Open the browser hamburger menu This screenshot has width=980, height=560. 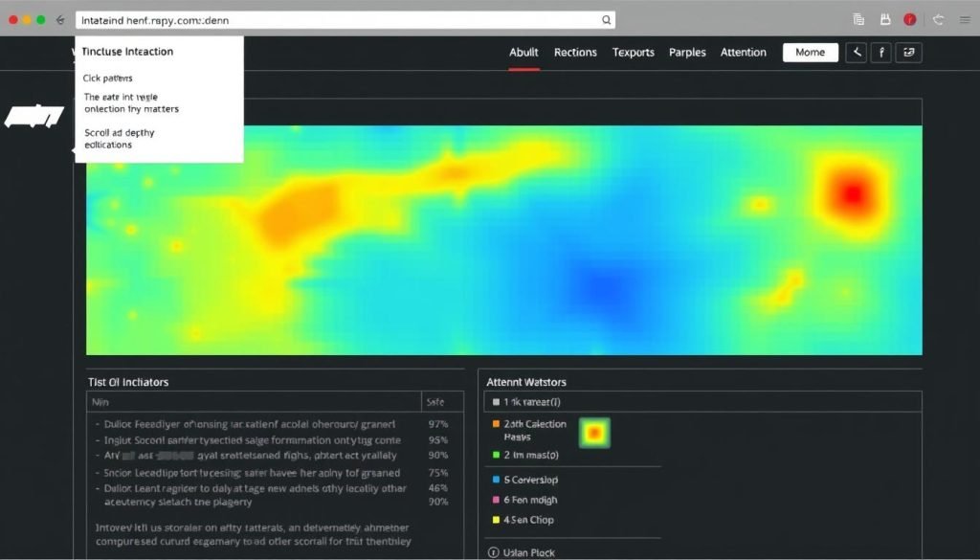tap(965, 19)
